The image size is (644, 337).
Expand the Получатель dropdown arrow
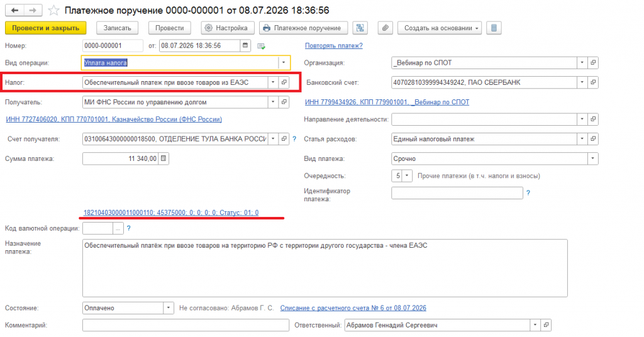(273, 102)
